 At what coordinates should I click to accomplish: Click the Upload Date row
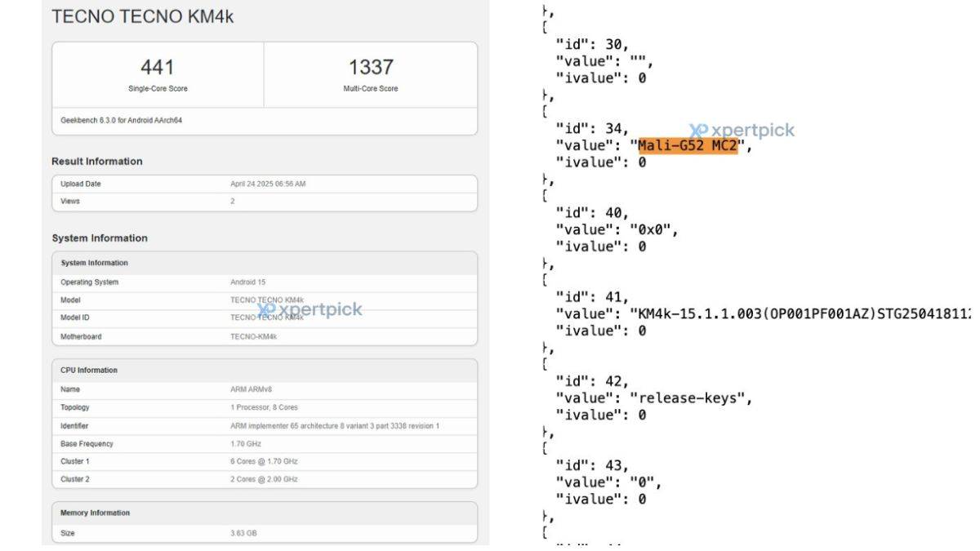point(265,184)
